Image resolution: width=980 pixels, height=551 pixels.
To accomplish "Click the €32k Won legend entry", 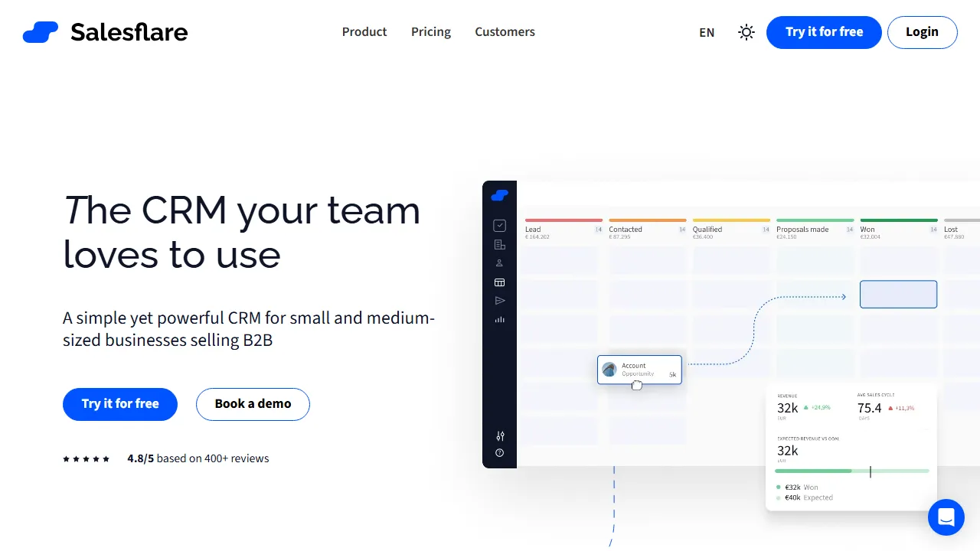I will (797, 487).
